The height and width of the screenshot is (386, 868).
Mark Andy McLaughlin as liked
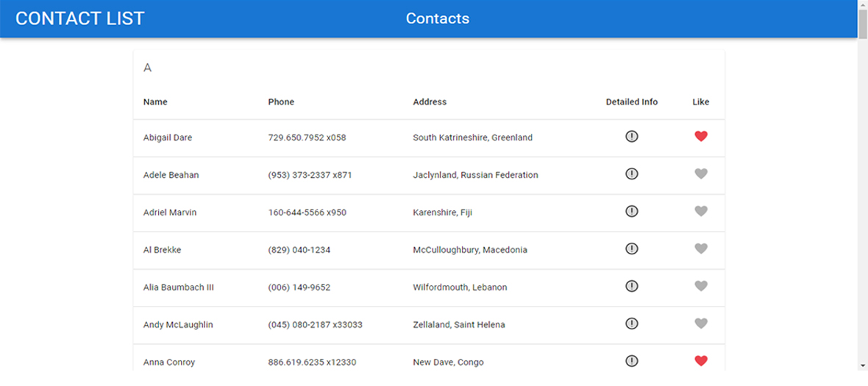click(701, 324)
